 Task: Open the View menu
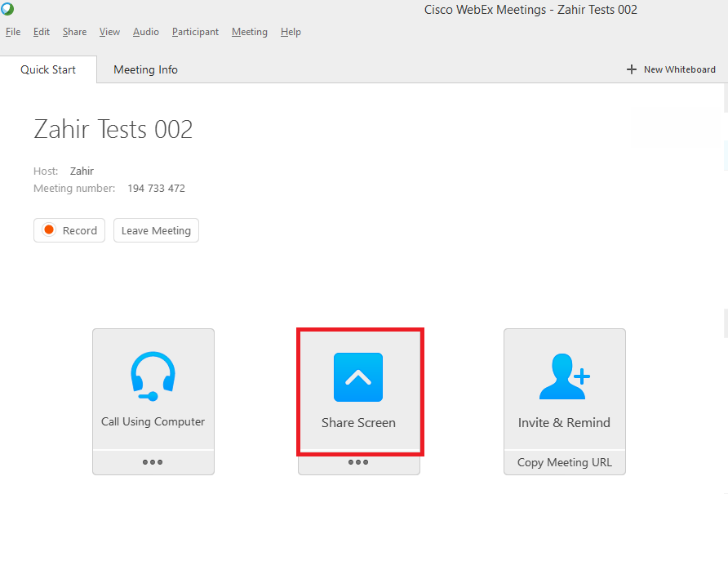109,32
